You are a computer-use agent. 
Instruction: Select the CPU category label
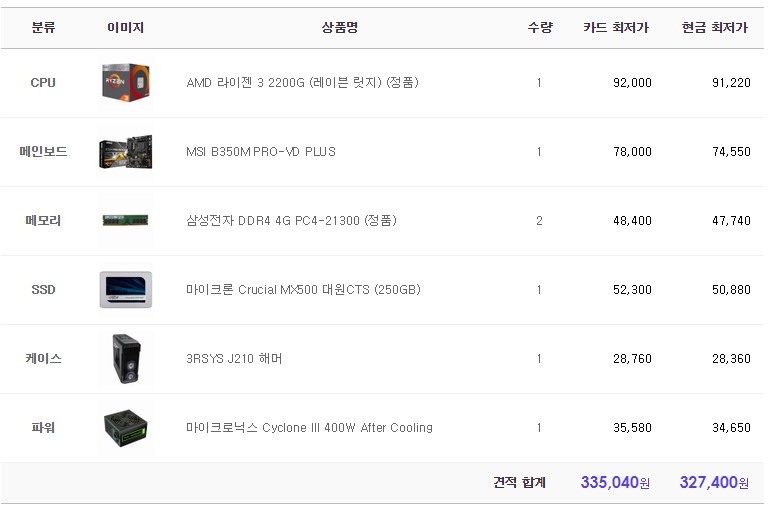coord(43,83)
